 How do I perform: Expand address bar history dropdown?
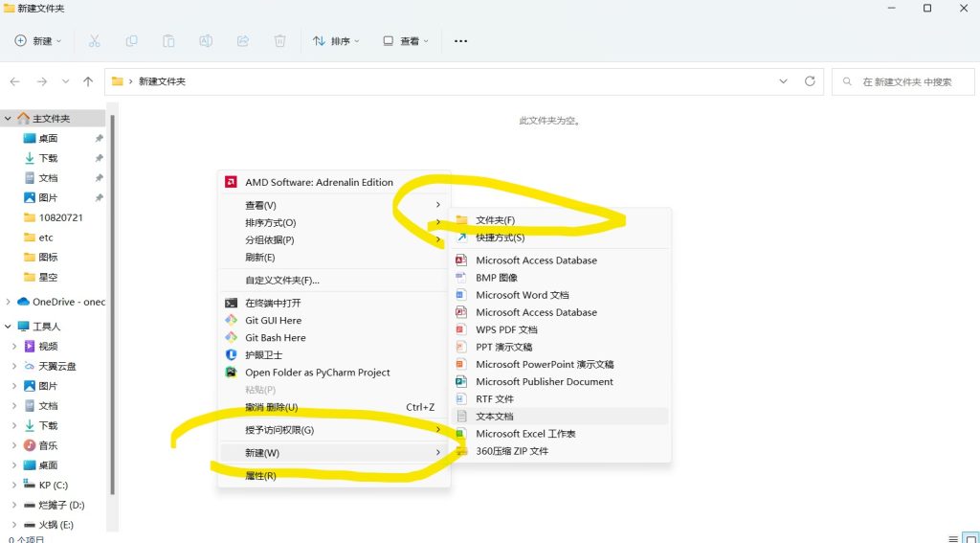[783, 81]
